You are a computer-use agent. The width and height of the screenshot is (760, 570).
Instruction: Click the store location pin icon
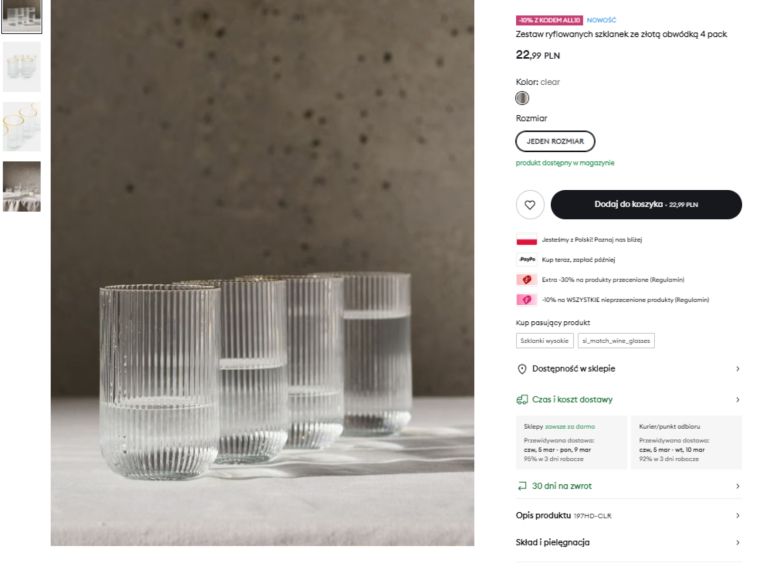(x=522, y=369)
